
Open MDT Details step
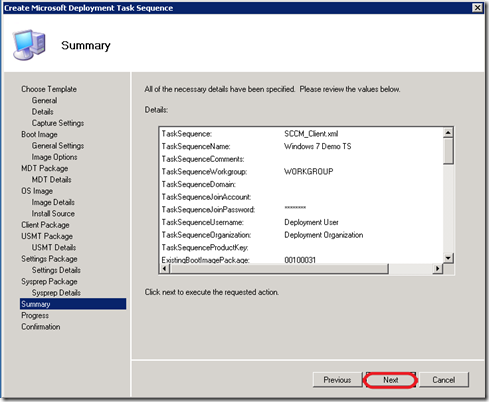tap(51, 180)
